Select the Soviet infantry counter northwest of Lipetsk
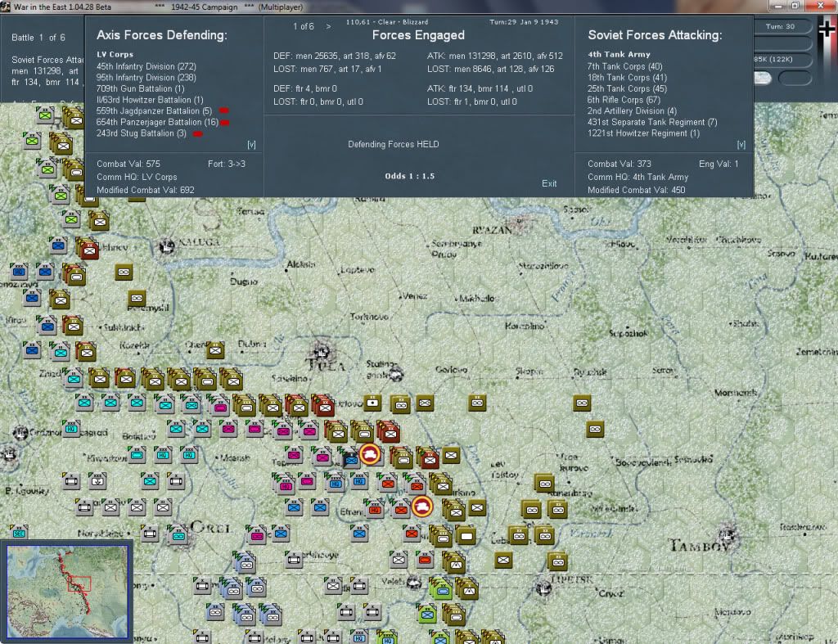838x644 pixels. (503, 560)
